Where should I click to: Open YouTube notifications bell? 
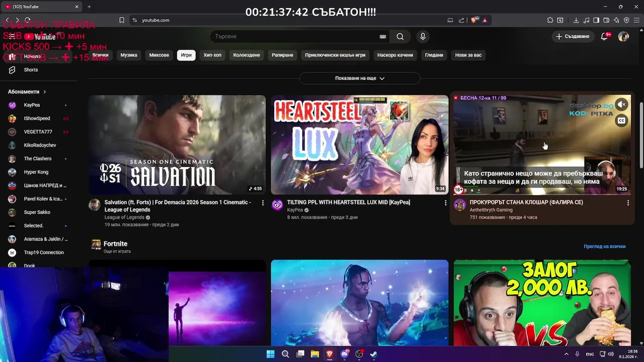pos(605,36)
